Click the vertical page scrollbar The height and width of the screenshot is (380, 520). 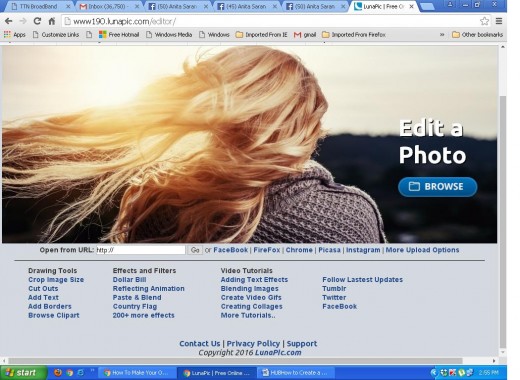tap(502, 222)
